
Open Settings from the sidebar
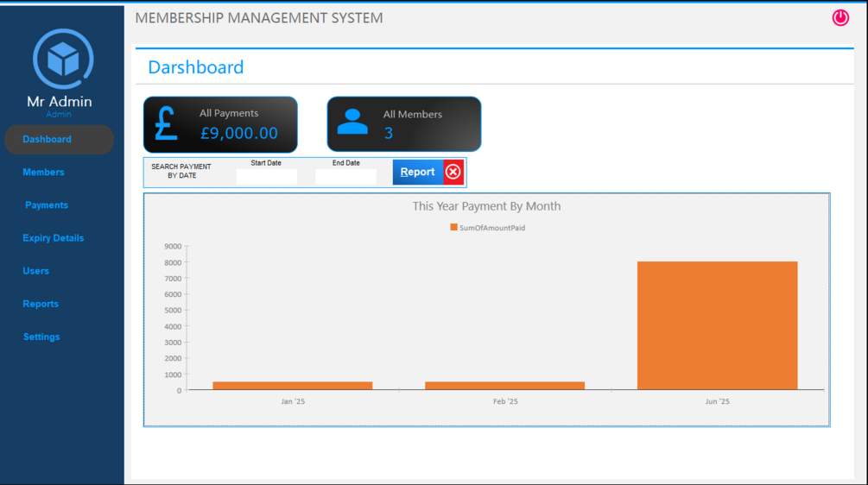pyautogui.click(x=41, y=337)
